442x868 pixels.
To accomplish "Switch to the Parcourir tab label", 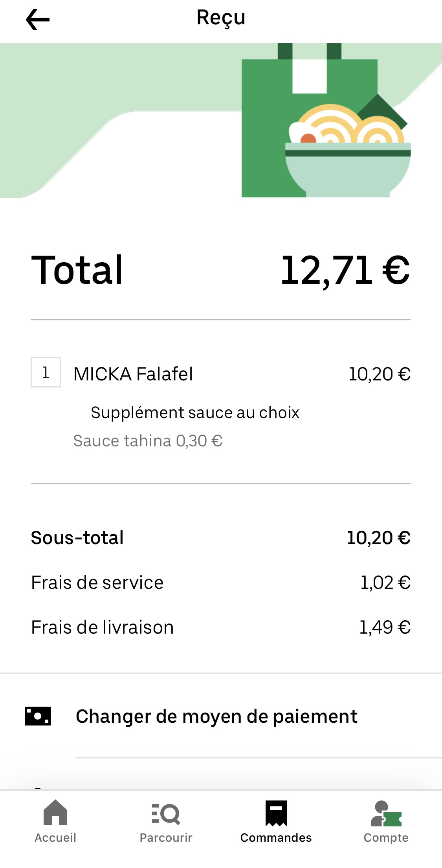I will [166, 838].
